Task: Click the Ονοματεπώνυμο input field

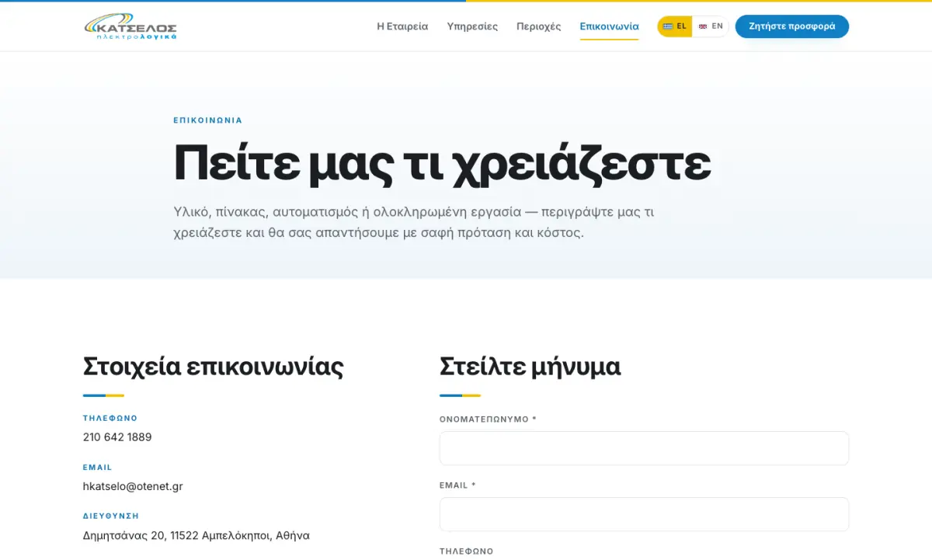Action: click(644, 448)
